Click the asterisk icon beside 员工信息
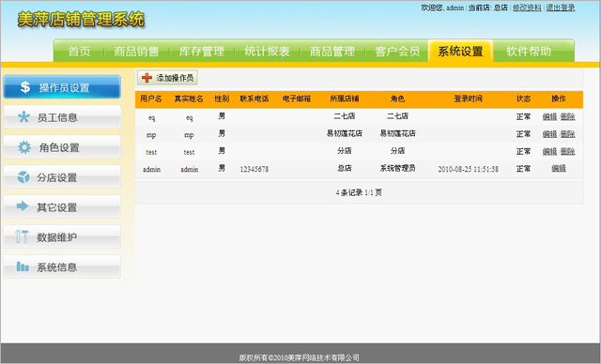The image size is (601, 364). pos(23,116)
